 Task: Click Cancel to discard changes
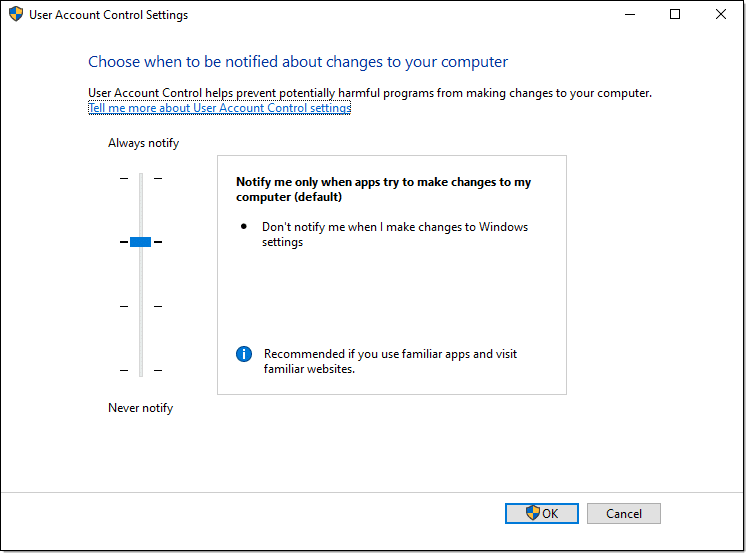pos(623,513)
